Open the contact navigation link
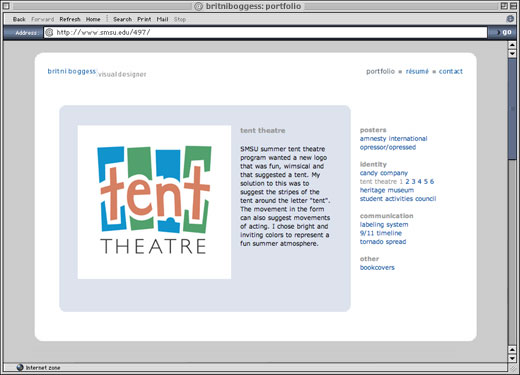This screenshot has height=375, width=520. point(451,71)
